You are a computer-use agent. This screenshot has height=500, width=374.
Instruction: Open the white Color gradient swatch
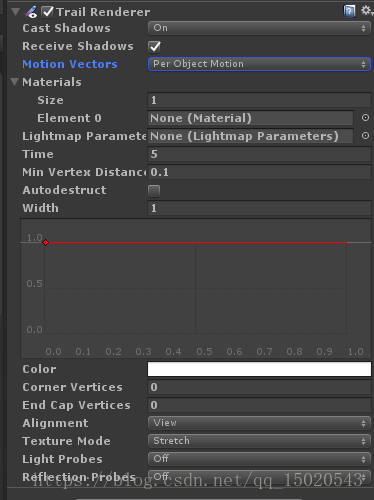[x=259, y=369]
